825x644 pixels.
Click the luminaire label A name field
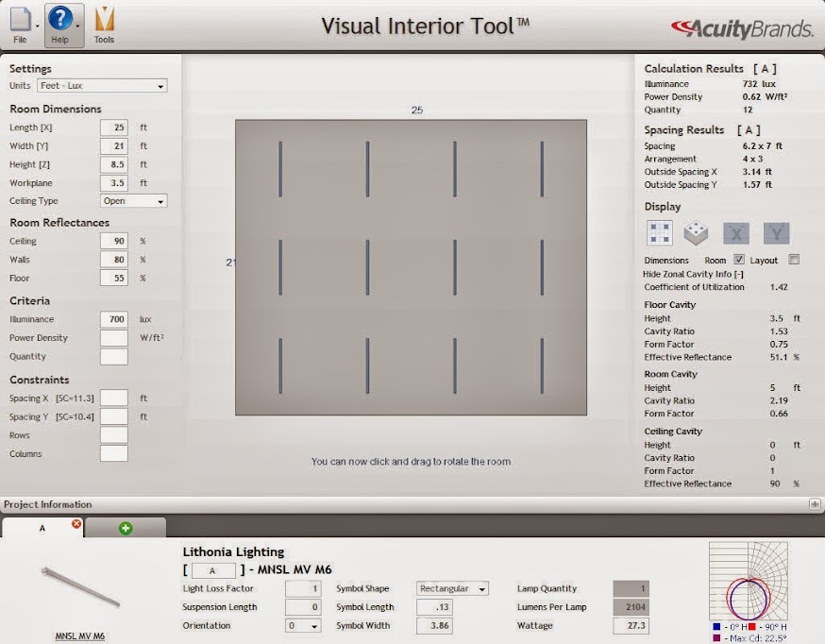pos(213,570)
